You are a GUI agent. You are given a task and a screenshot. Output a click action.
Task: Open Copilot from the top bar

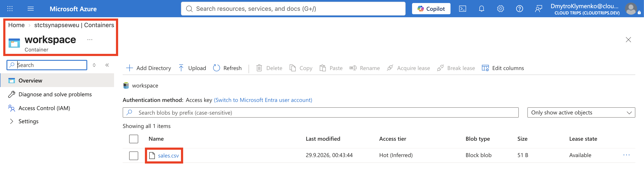[431, 9]
